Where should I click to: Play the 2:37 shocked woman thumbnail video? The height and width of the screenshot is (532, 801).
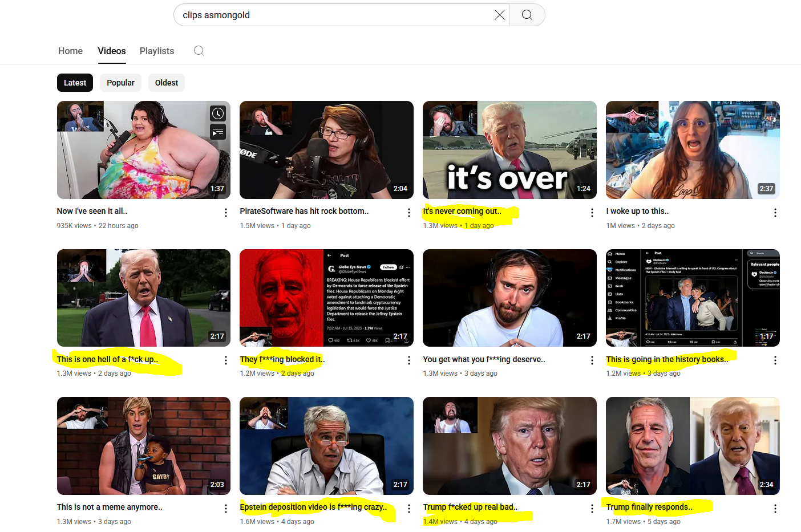tap(693, 150)
